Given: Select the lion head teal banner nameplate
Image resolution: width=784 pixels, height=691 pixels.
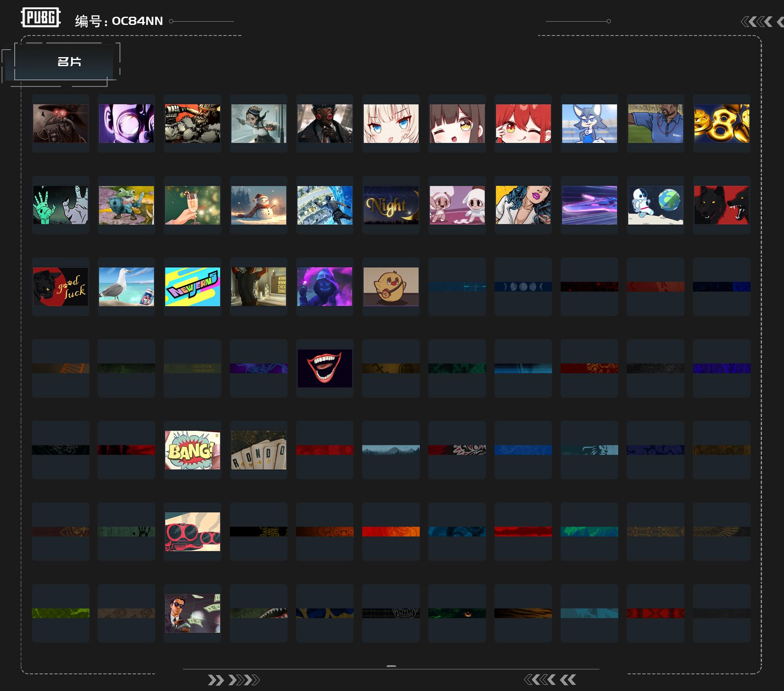Looking at the screenshot, I should (590, 450).
